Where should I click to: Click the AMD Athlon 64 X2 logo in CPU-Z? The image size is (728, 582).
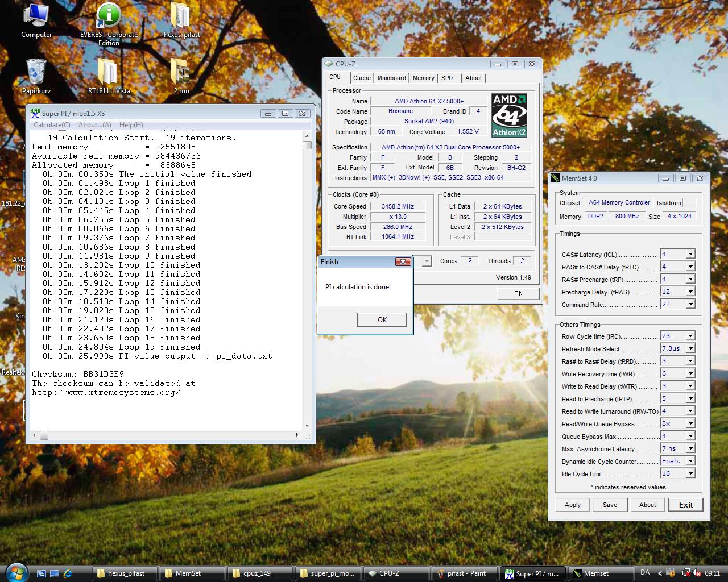[x=509, y=115]
